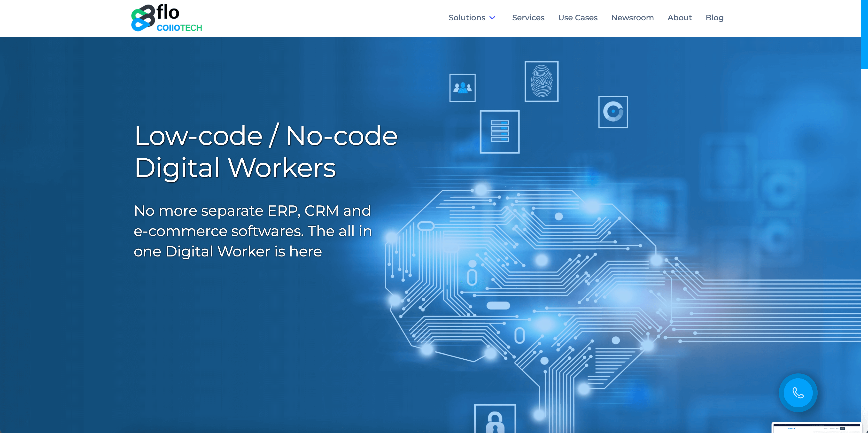Open the Use Cases page

pyautogui.click(x=578, y=17)
